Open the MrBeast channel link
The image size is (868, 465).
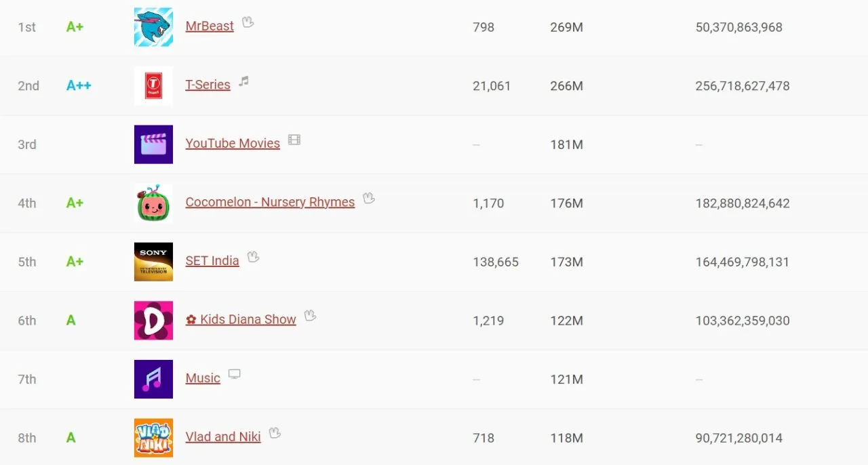tap(210, 26)
